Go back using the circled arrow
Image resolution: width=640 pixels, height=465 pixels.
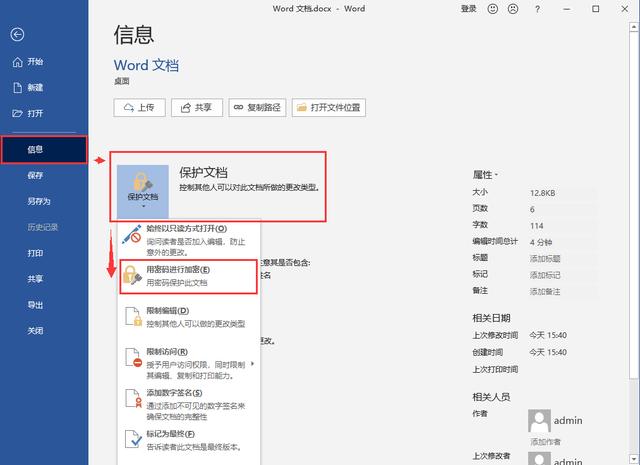pos(17,34)
